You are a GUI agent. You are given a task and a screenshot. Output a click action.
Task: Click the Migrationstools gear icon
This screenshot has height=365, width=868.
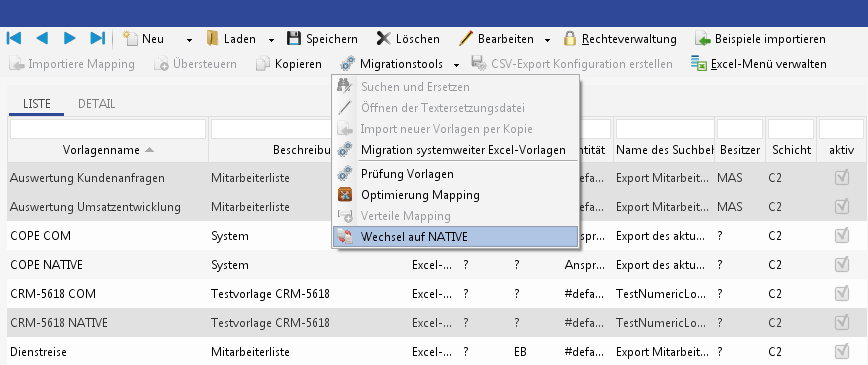click(x=348, y=63)
